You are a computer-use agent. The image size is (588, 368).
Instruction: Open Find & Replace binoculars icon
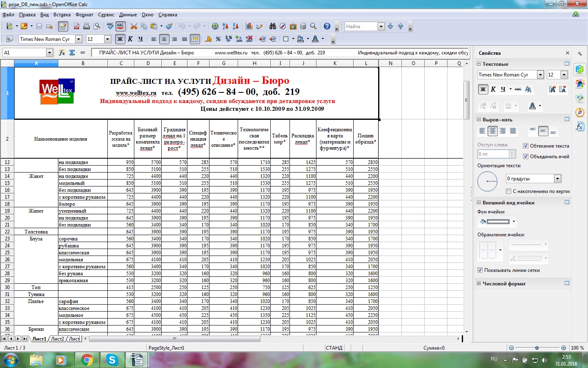pos(272,26)
